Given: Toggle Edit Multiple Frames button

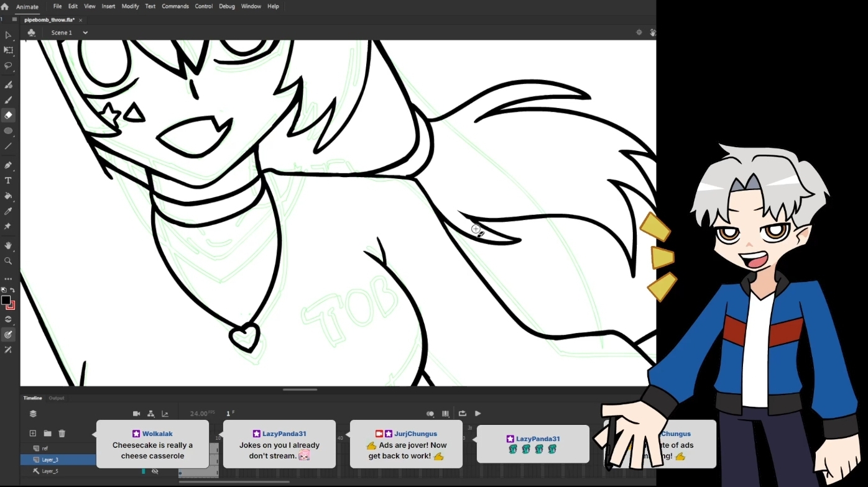Looking at the screenshot, I should tap(445, 414).
